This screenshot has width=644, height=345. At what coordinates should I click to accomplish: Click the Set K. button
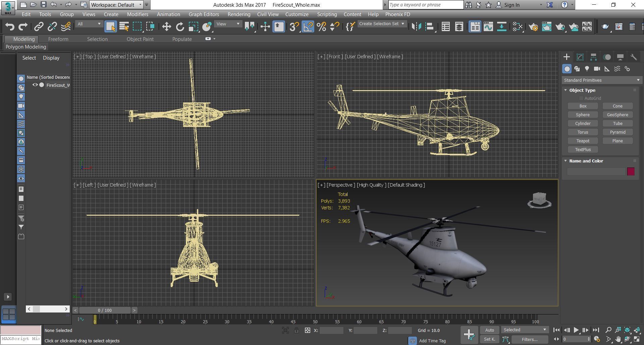pos(489,339)
